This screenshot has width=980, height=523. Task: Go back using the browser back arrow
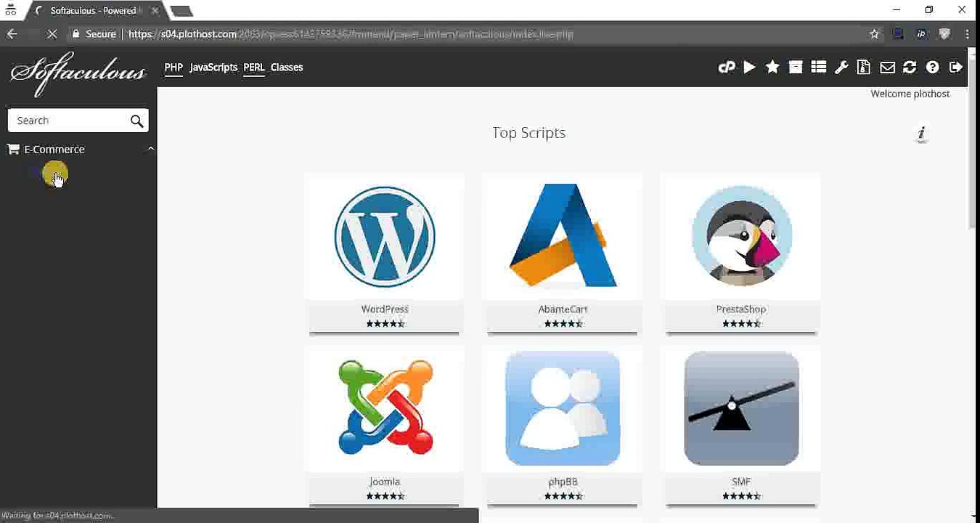[12, 34]
